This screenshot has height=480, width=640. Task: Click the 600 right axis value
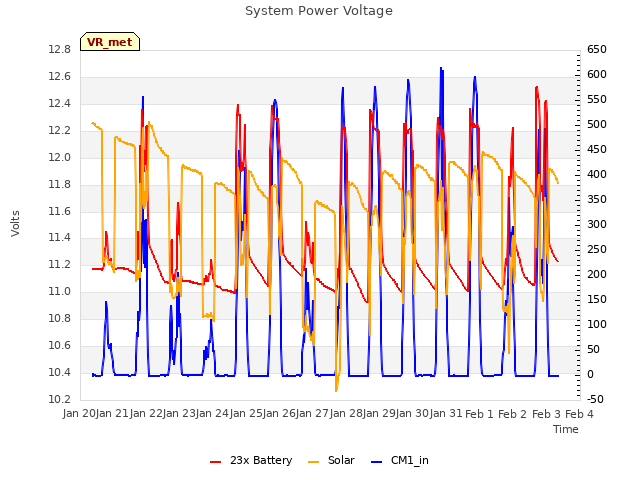[x=597, y=75]
